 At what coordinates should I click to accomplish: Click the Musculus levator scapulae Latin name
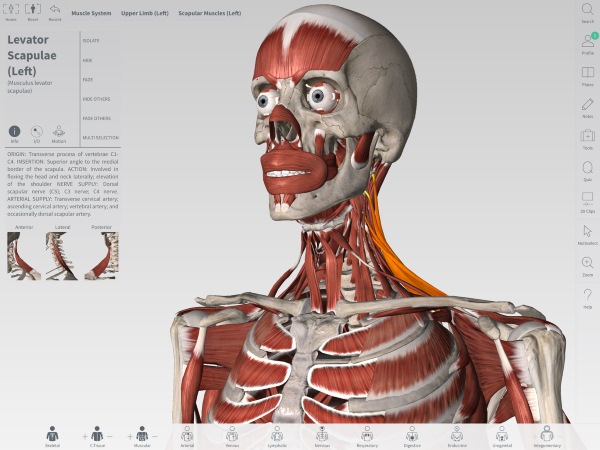(29, 87)
